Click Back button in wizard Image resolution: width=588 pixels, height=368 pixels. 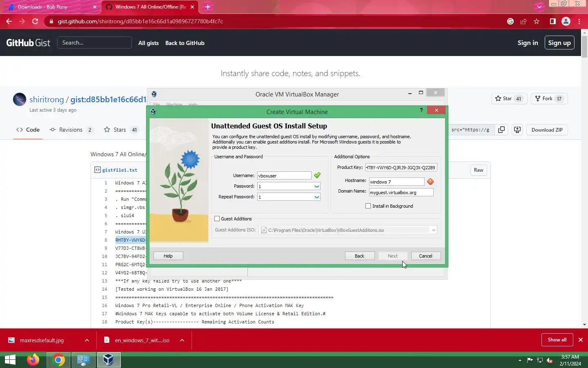[x=359, y=256]
